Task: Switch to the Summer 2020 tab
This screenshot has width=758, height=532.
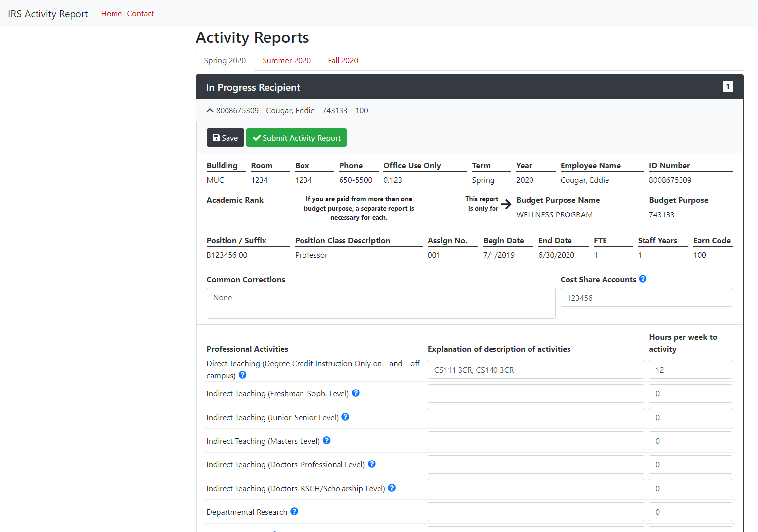Action: (286, 61)
